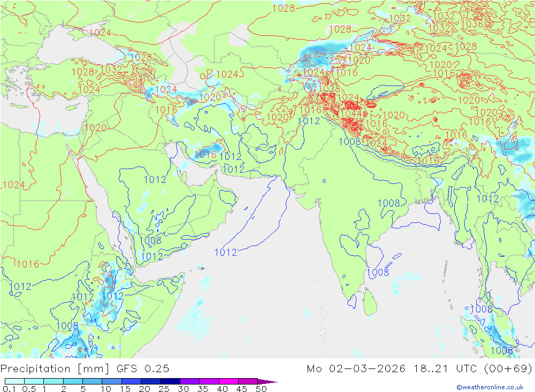Click the 1044 pressure label
The image size is (535, 392).
(x=351, y=113)
